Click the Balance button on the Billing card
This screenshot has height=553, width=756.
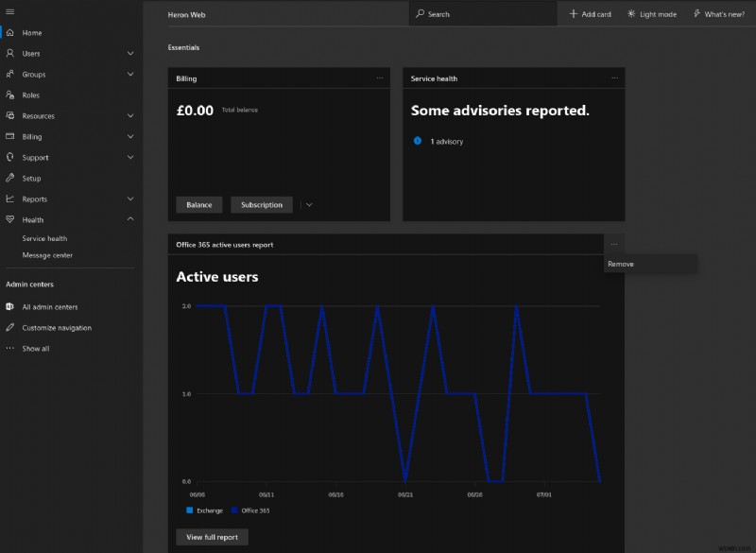(198, 204)
